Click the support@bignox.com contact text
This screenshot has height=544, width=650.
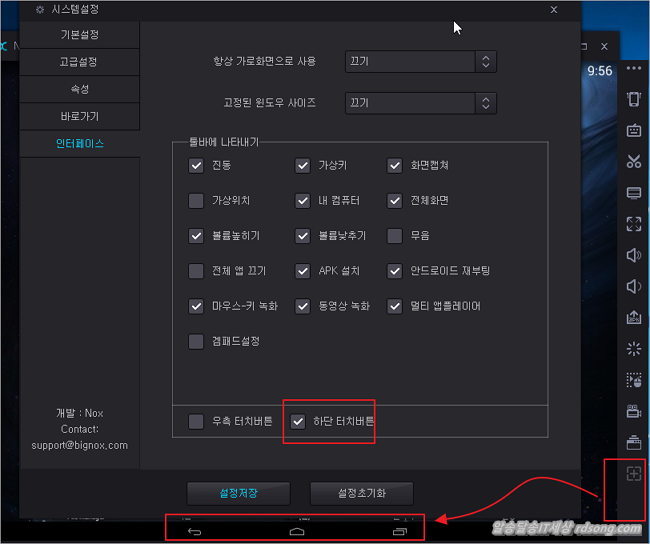tap(80, 445)
